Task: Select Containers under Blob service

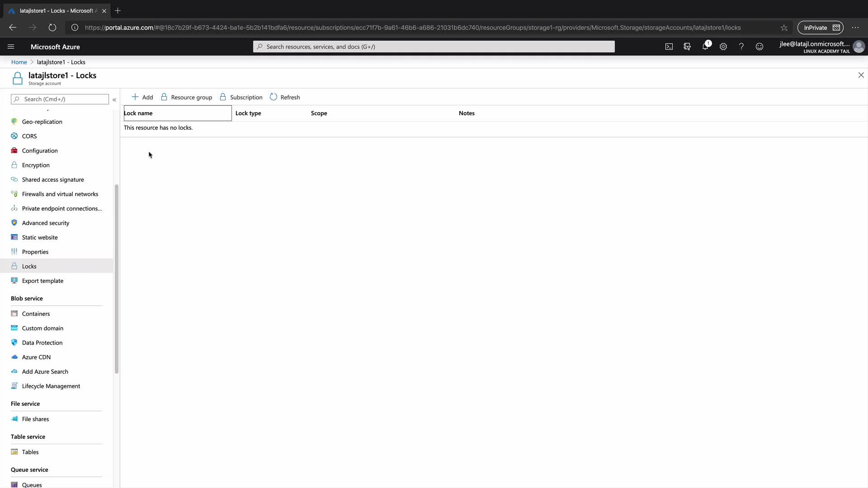Action: coord(36,314)
